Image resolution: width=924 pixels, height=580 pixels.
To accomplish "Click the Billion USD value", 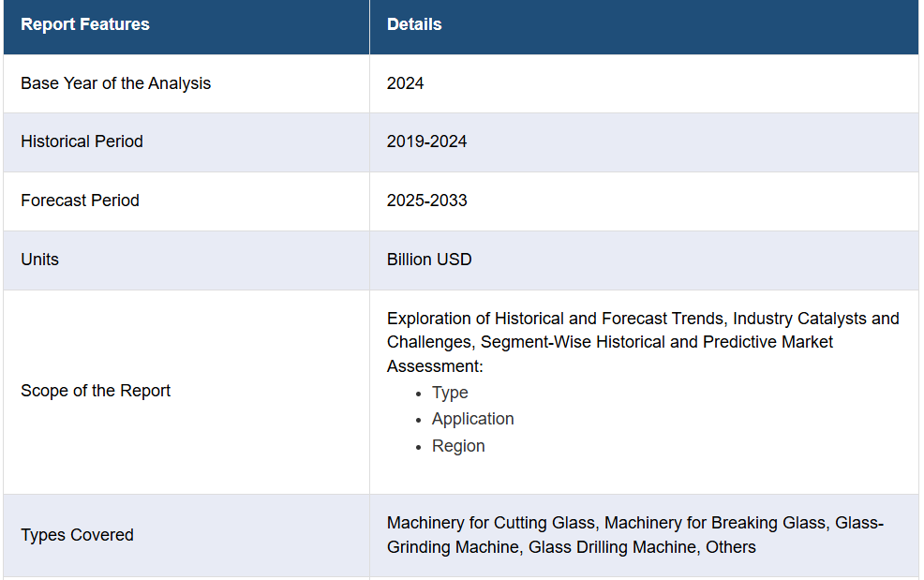I will point(429,260).
